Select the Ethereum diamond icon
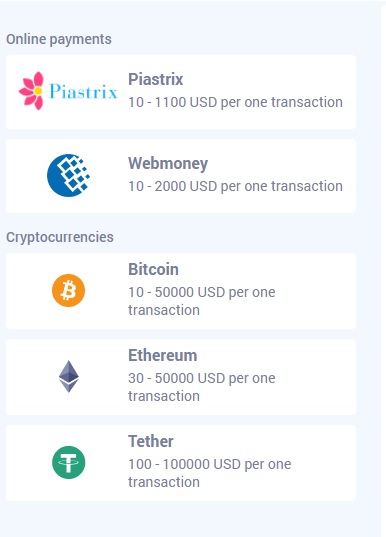Screen dimensions: 386x537 pyautogui.click(x=69, y=376)
